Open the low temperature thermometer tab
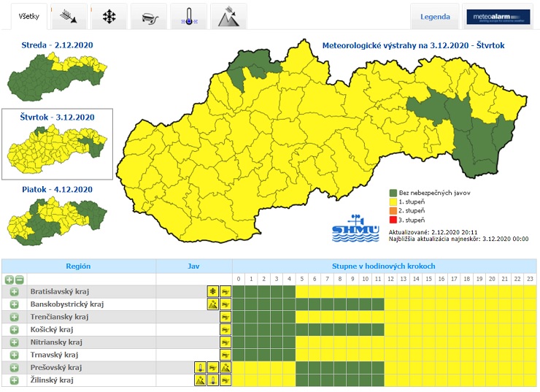 pyautogui.click(x=188, y=16)
